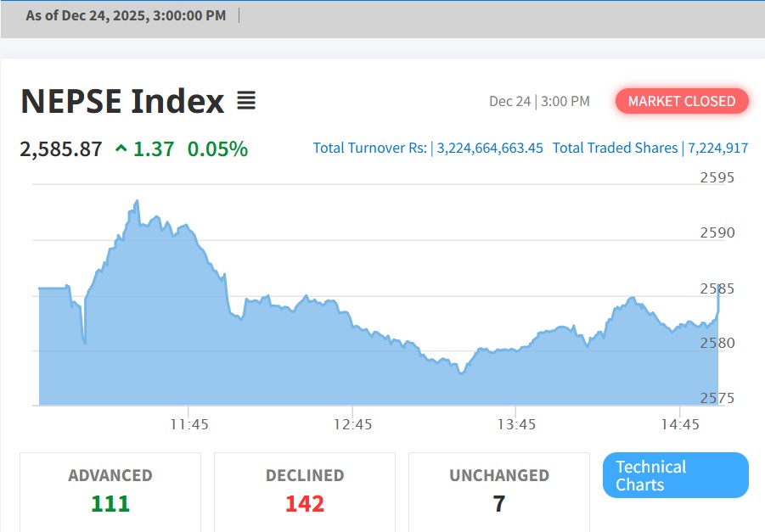The width and height of the screenshot is (765, 532).
Task: Open Technical Charts
Action: point(675,475)
